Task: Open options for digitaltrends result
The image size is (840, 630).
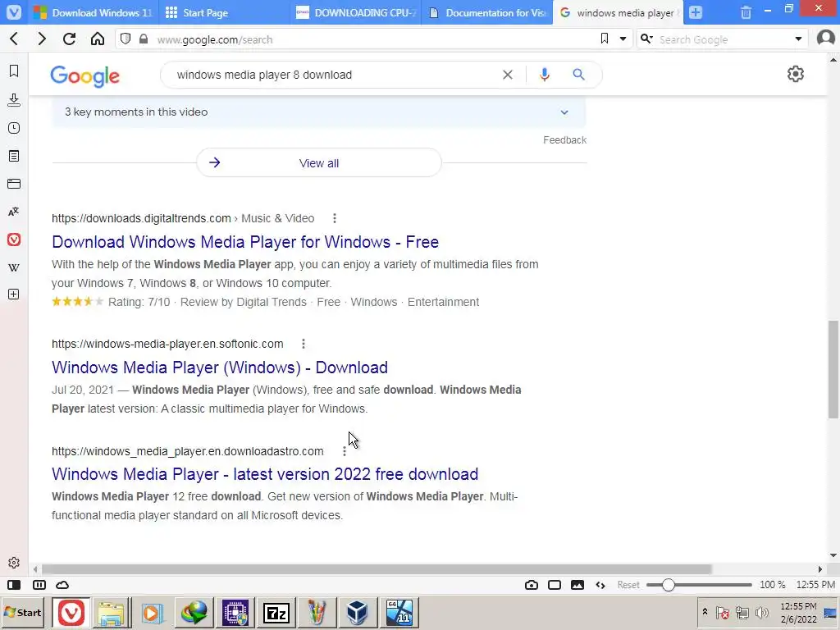Action: click(x=335, y=218)
